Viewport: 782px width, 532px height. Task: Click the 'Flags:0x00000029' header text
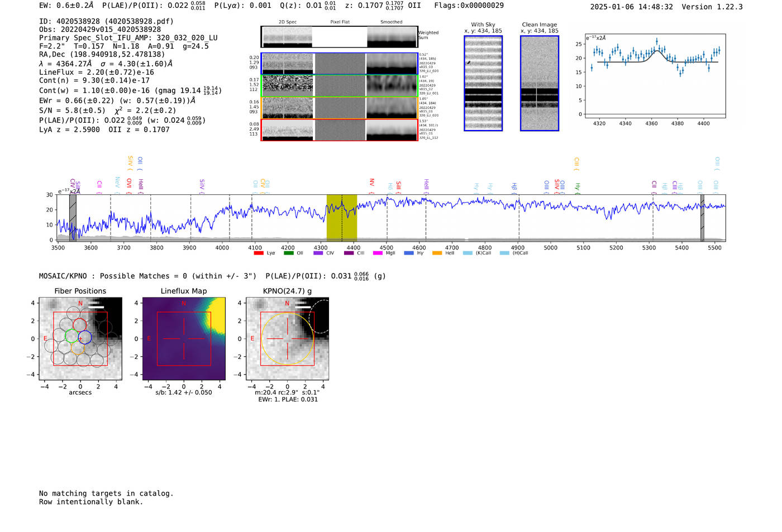tap(469, 6)
